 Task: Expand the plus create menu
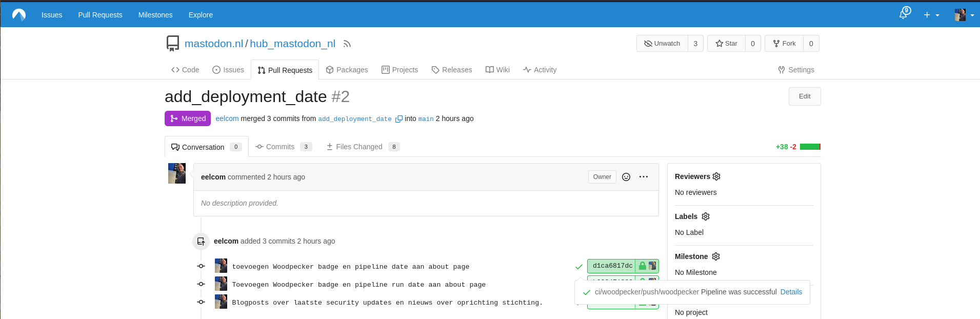[931, 15]
